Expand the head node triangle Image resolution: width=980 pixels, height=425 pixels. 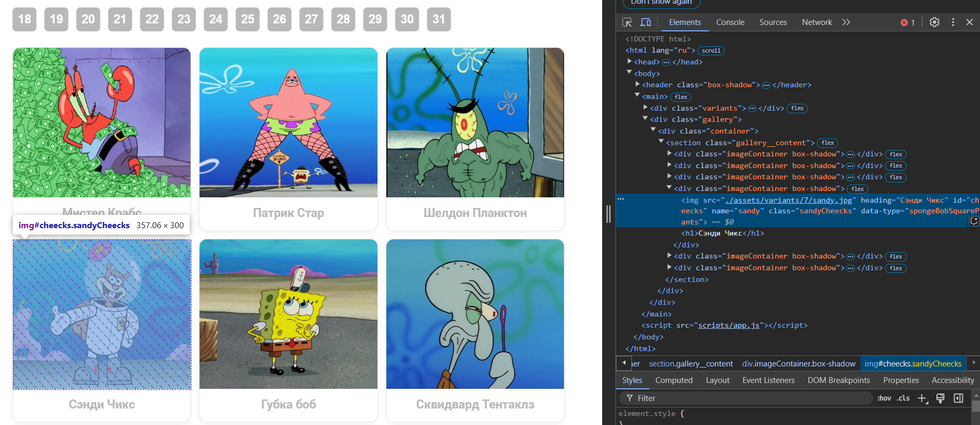(630, 62)
